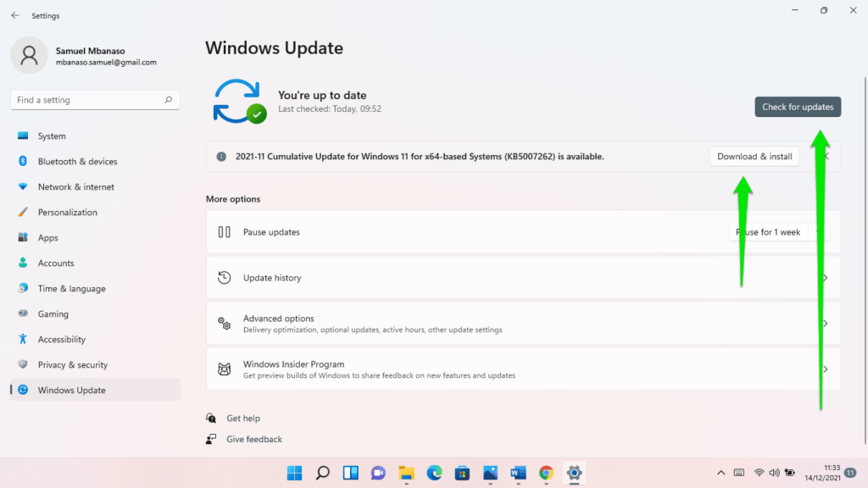Image resolution: width=868 pixels, height=488 pixels.
Task: Open Accessibility settings
Action: [x=63, y=339]
